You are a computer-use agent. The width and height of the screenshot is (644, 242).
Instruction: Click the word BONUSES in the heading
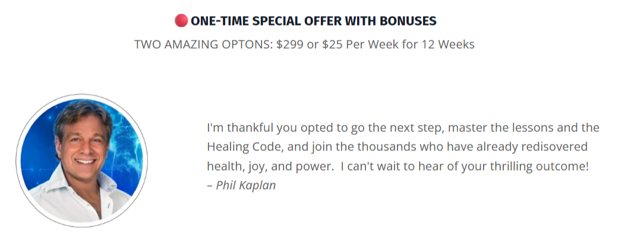[x=408, y=21]
